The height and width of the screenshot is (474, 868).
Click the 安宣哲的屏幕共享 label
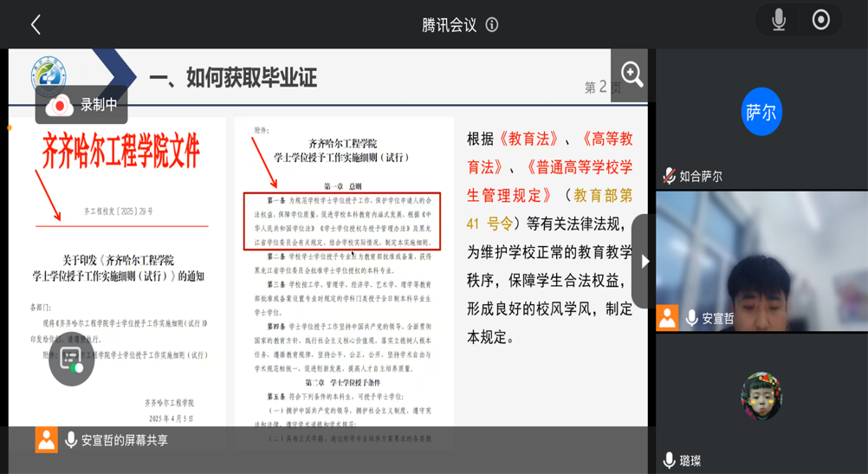coord(125,440)
